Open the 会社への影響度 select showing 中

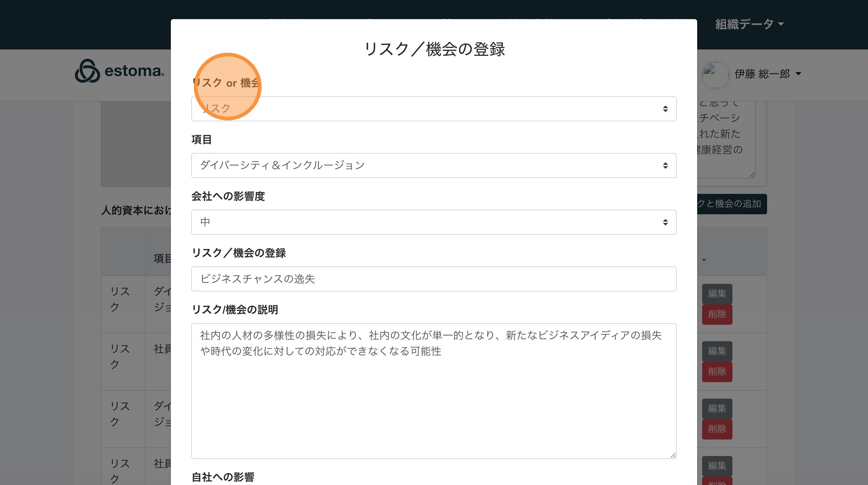pyautogui.click(x=434, y=222)
